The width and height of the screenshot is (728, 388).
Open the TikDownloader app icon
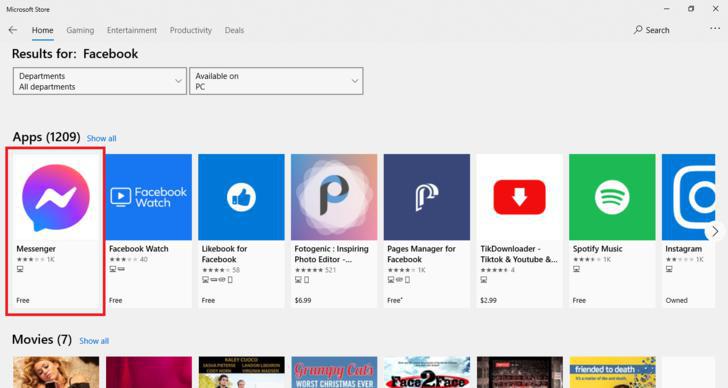[520, 197]
